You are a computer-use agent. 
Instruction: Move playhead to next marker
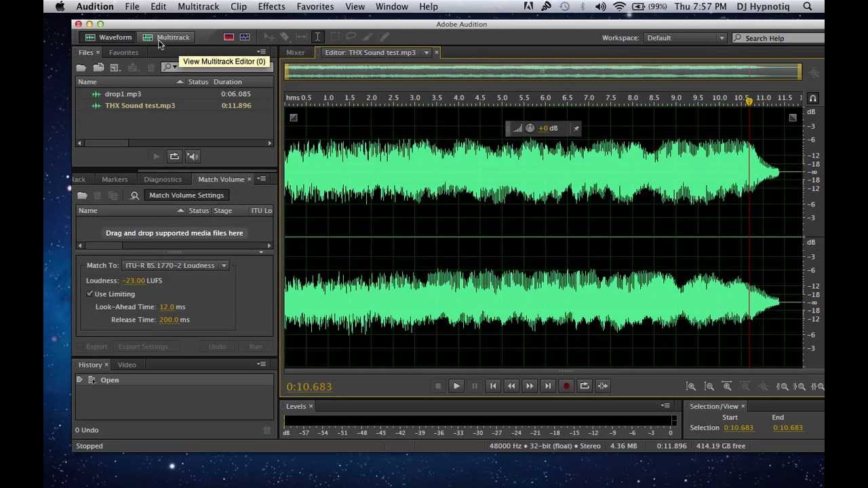pyautogui.click(x=548, y=386)
